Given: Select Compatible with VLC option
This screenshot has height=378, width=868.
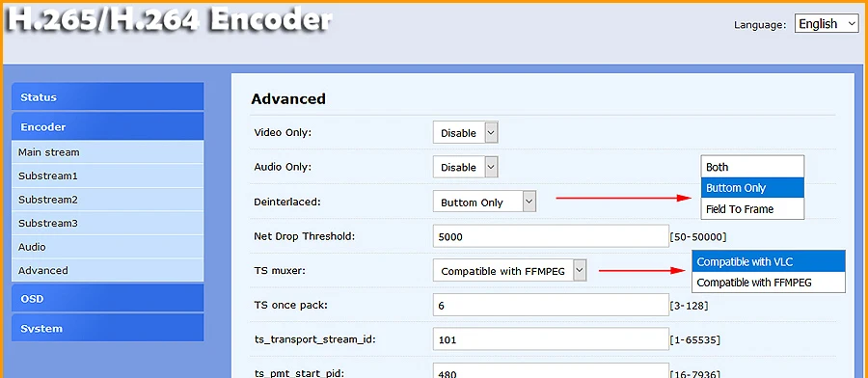Looking at the screenshot, I should [769, 261].
